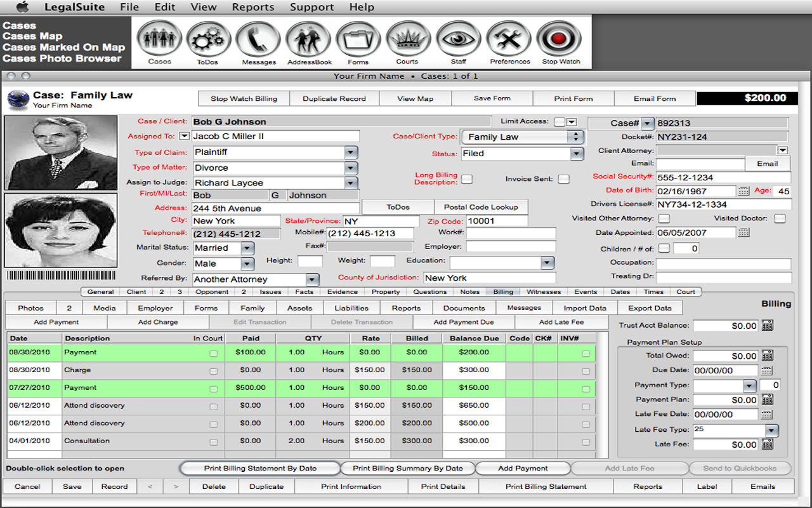Toggle the Limit Access checkbox
Viewport: 812px width, 508px height.
559,122
